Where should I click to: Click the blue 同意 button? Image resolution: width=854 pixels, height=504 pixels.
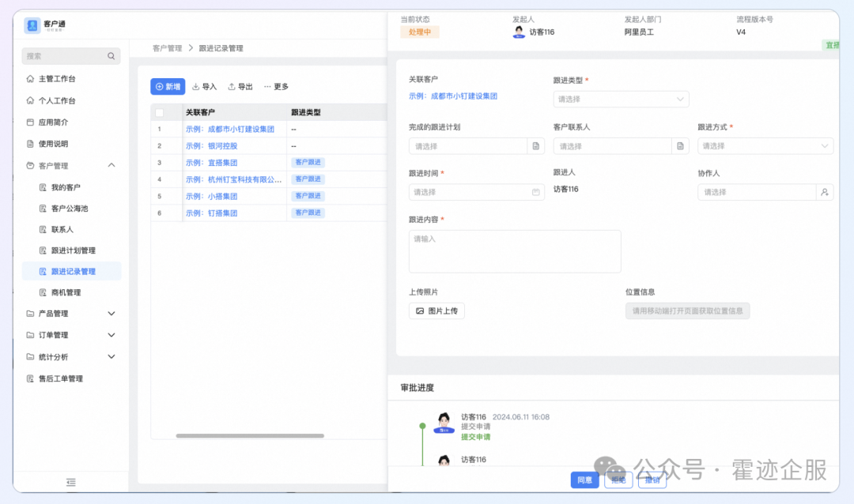pyautogui.click(x=584, y=480)
